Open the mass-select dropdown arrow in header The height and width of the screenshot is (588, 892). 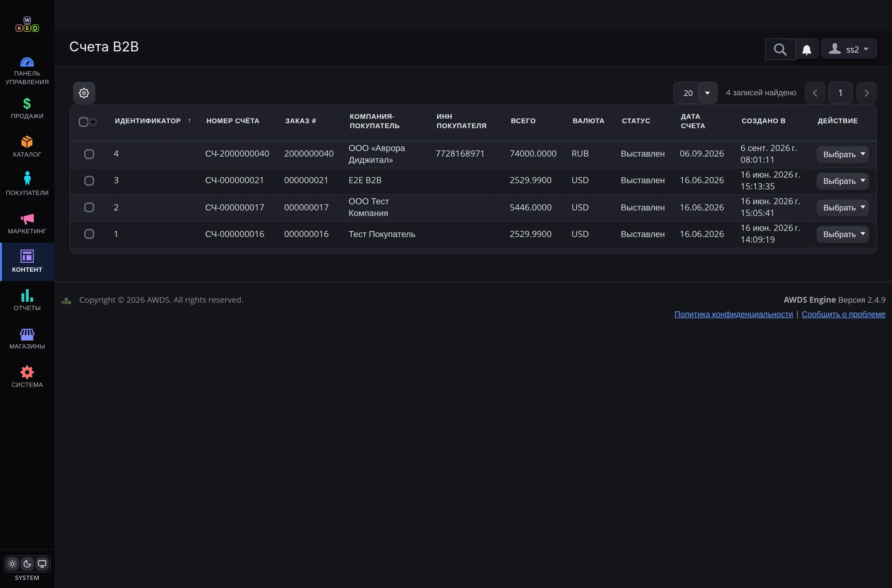(93, 122)
